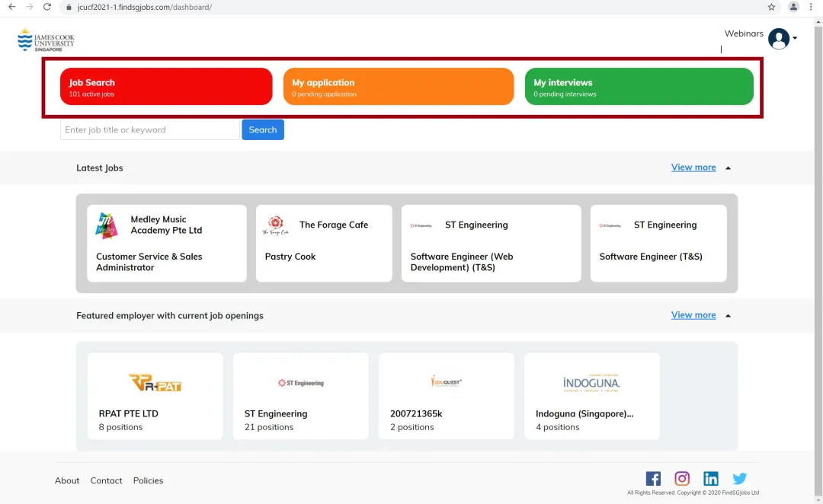Click The Forage Cafe logo
Screen dimensions: 823x504
(276, 225)
